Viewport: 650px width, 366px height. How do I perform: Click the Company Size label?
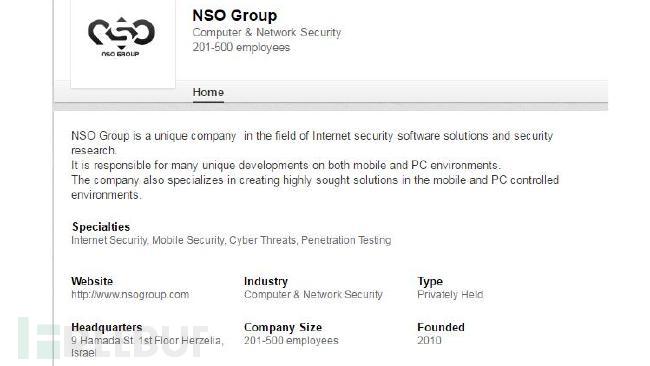(283, 327)
